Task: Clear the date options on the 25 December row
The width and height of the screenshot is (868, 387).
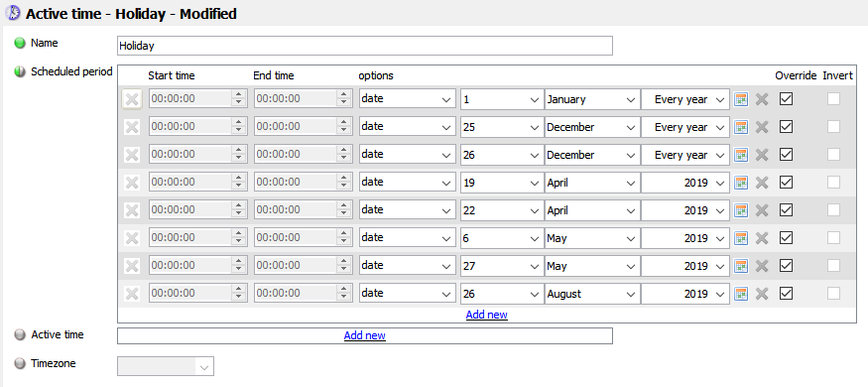Action: point(762,127)
